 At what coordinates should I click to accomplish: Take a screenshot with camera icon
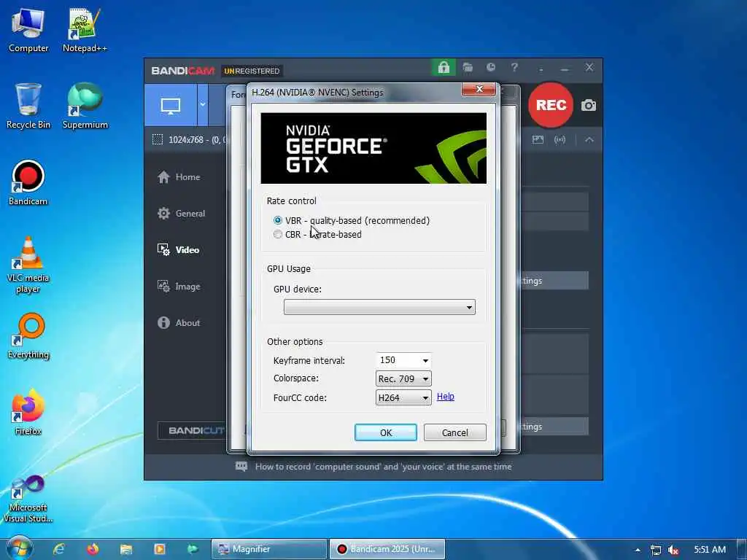click(x=589, y=105)
